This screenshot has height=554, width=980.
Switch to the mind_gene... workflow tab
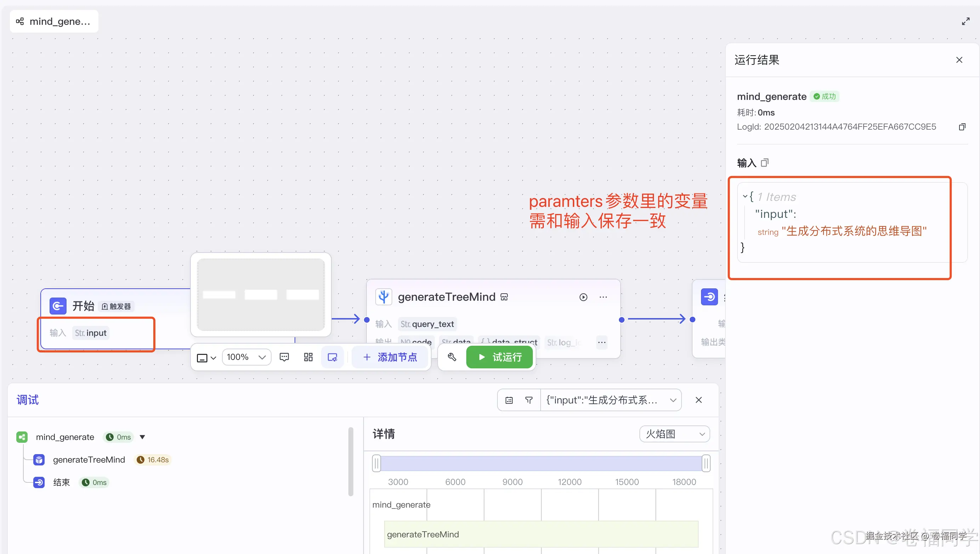tap(54, 21)
